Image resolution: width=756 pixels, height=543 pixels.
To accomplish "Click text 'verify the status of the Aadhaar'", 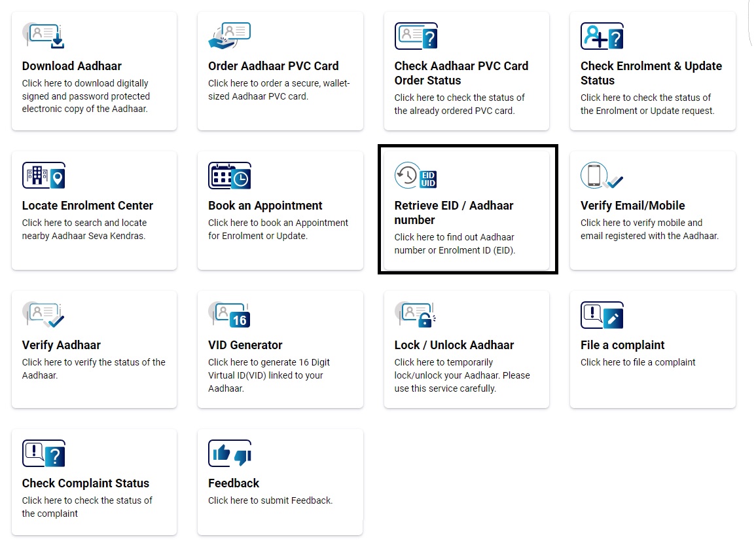I will coord(94,369).
